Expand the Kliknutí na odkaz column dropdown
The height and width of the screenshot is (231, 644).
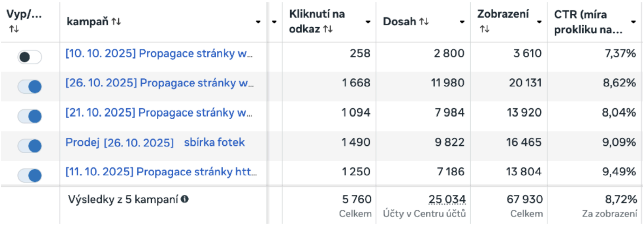click(x=368, y=22)
